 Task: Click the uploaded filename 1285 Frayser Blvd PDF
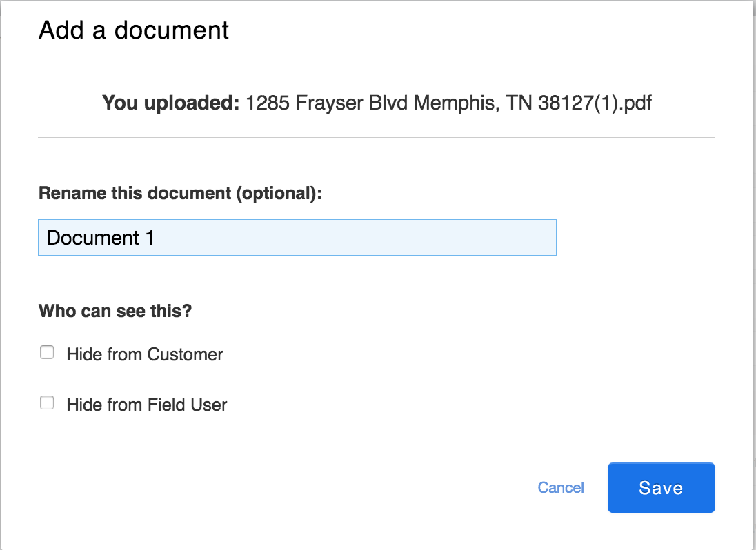click(448, 103)
